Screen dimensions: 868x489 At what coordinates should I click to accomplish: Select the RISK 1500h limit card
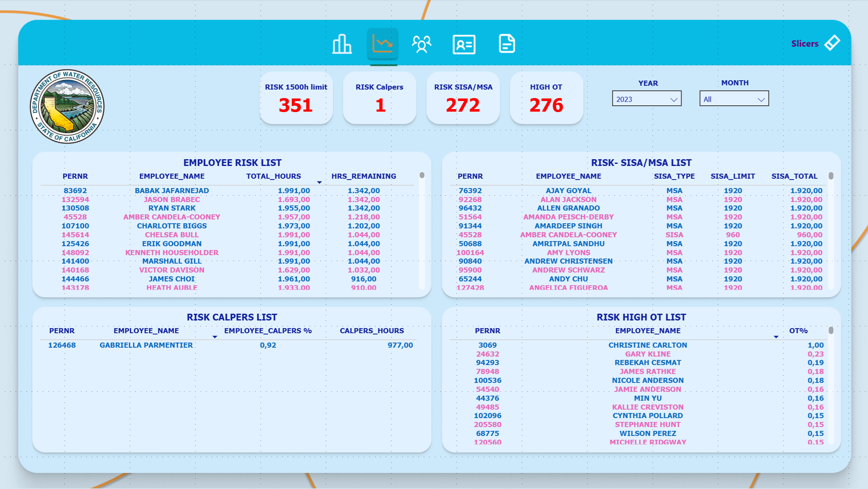[296, 98]
